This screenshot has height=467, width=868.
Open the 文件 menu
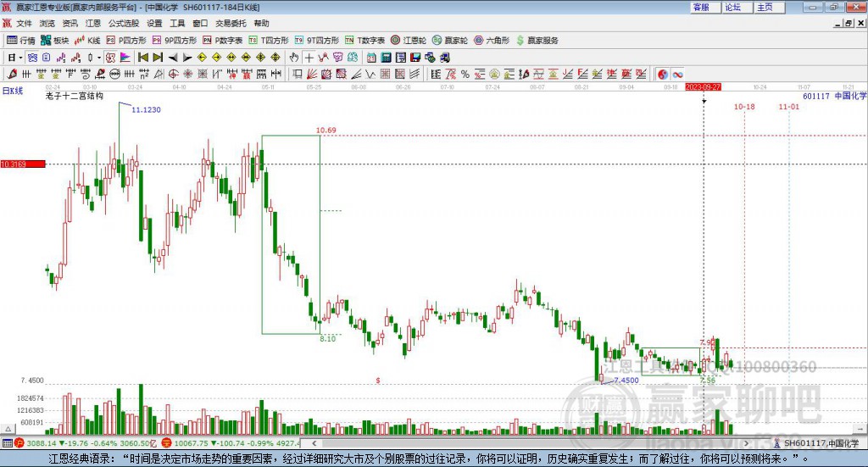[x=25, y=23]
